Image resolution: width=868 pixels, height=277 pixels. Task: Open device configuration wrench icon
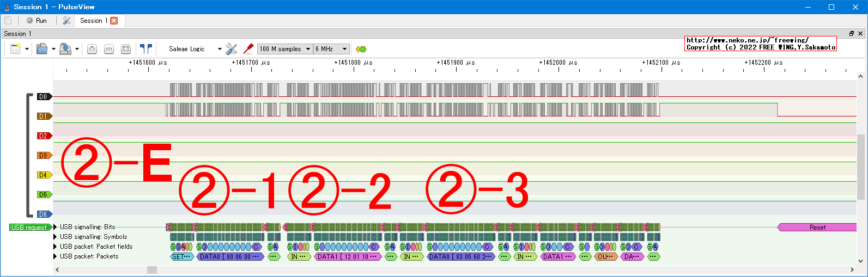point(232,49)
